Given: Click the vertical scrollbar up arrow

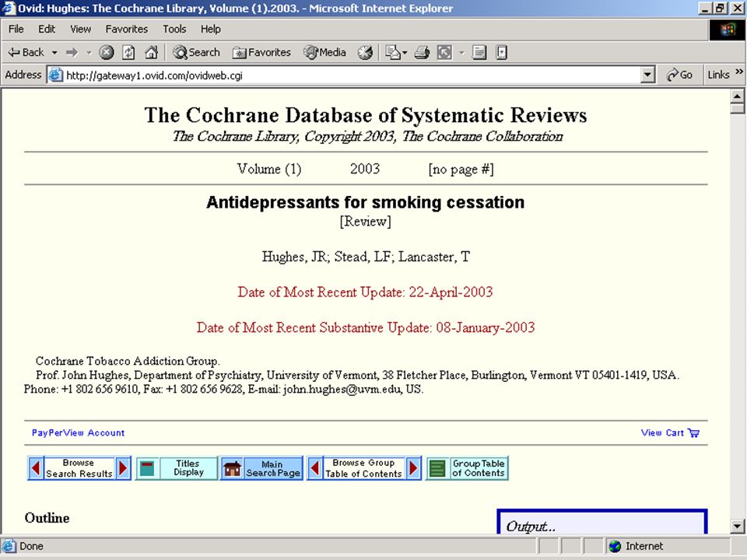Looking at the screenshot, I should click(737, 96).
